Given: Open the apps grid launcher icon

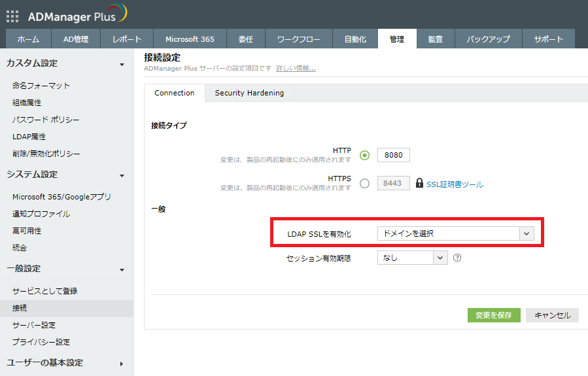Looking at the screenshot, I should (12, 16).
